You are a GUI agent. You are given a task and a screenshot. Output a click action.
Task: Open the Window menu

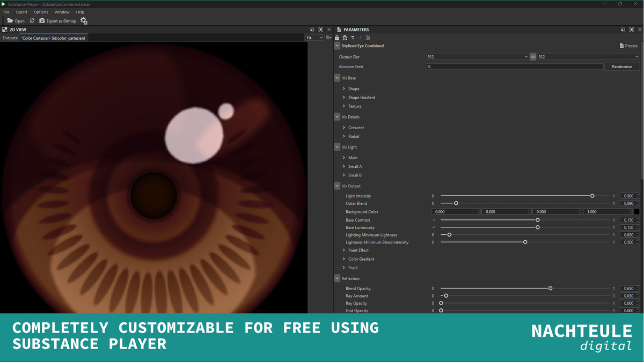pos(62,12)
